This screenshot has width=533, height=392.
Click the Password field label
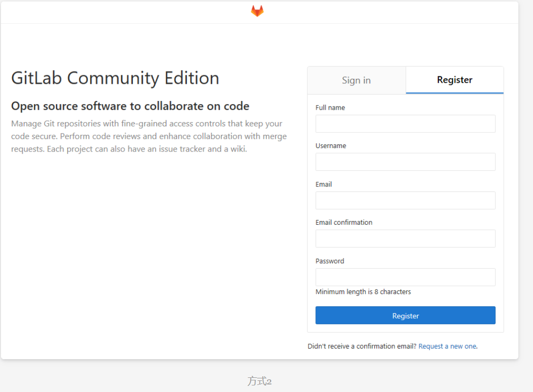point(329,261)
